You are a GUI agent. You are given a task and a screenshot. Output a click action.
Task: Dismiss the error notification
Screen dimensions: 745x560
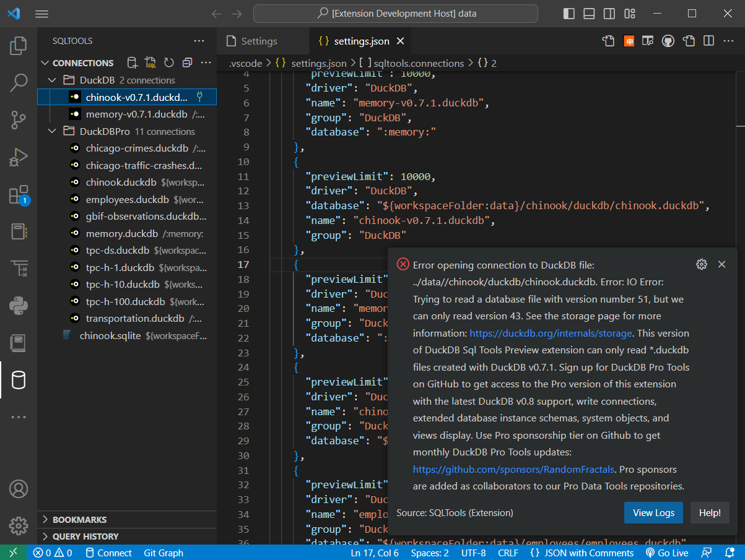[x=721, y=264]
